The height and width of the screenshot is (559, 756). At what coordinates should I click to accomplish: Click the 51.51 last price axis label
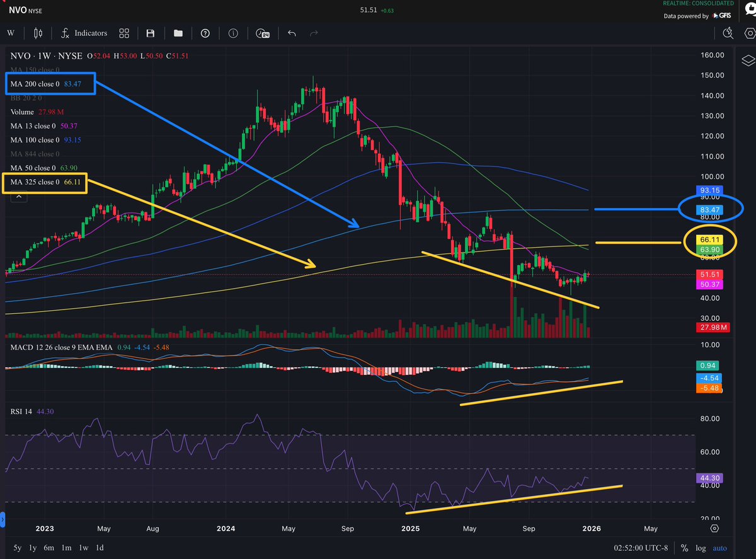pyautogui.click(x=711, y=275)
